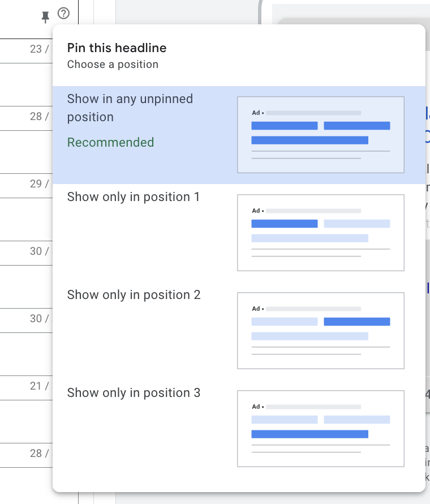
Task: Click the unpinned position ad preview thumbnail
Action: [320, 135]
